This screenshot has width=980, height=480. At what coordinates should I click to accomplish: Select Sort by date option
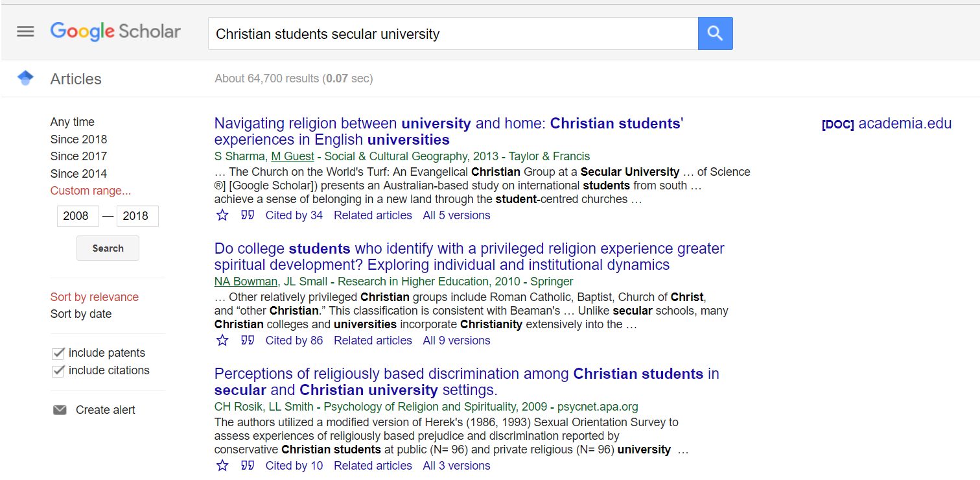pos(81,314)
